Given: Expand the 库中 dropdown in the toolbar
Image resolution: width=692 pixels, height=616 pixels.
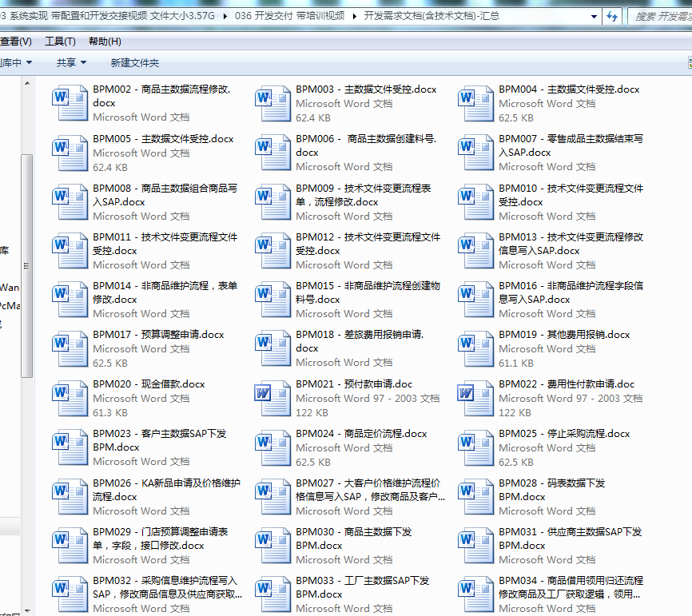Looking at the screenshot, I should 17,62.
